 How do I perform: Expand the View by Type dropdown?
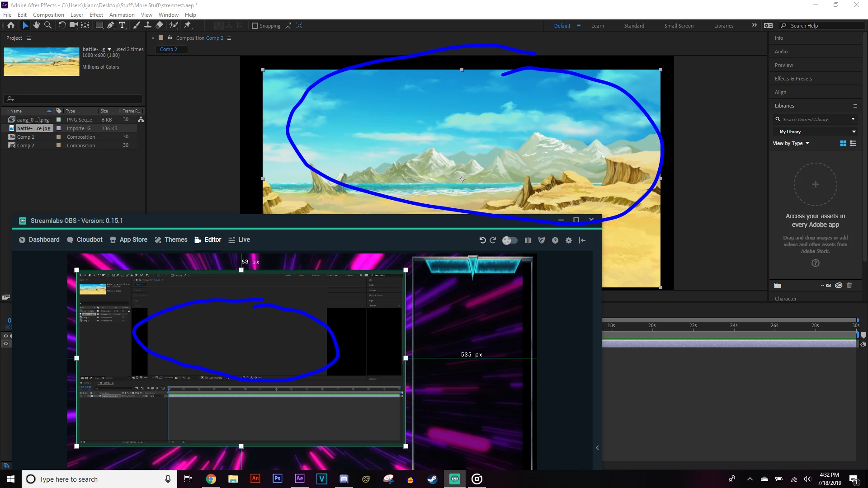pyautogui.click(x=791, y=143)
